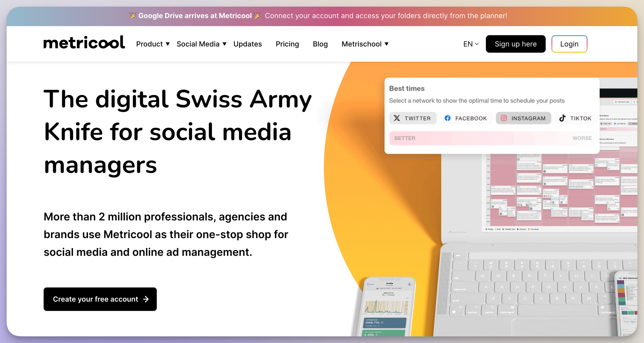Visit the Blog link
This screenshot has height=343, width=644.
coord(320,44)
